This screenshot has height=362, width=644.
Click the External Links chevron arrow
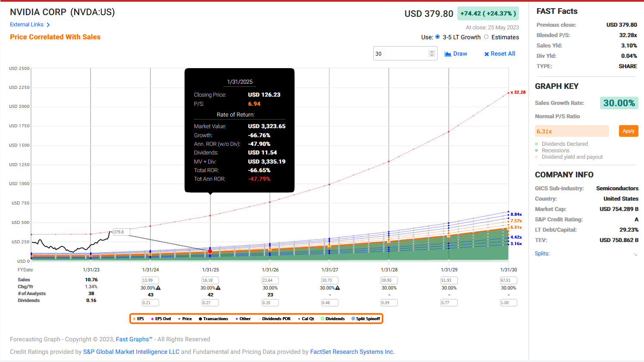[x=48, y=25]
